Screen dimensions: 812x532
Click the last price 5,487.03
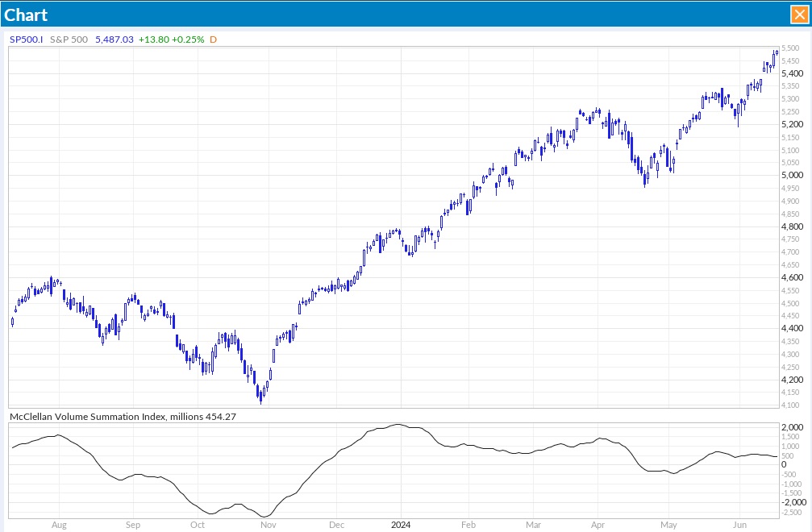[x=114, y=39]
